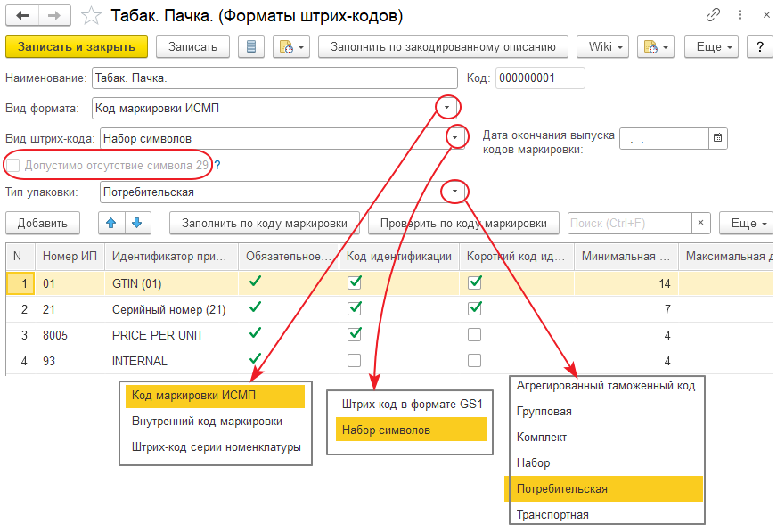Open the Wiki dropdown button
777x532 pixels.
[603, 46]
